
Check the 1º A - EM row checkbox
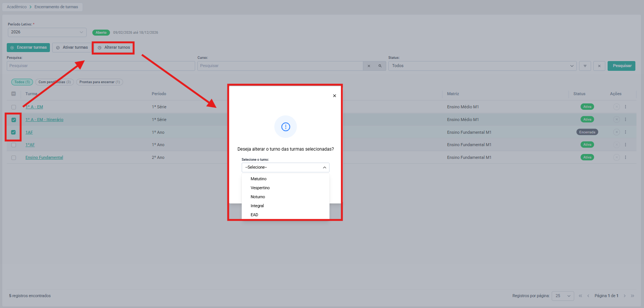[x=14, y=107]
